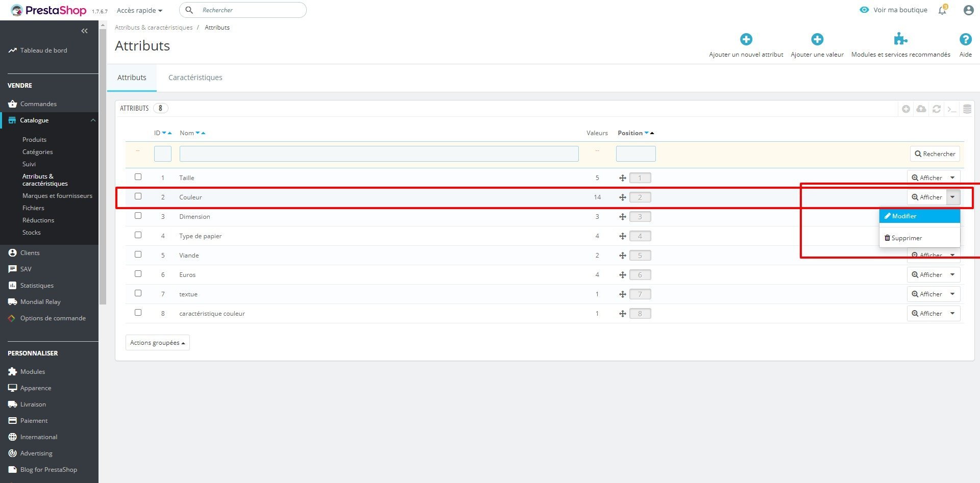Image resolution: width=980 pixels, height=483 pixels.
Task: Select the Attributs tab
Action: tap(132, 78)
